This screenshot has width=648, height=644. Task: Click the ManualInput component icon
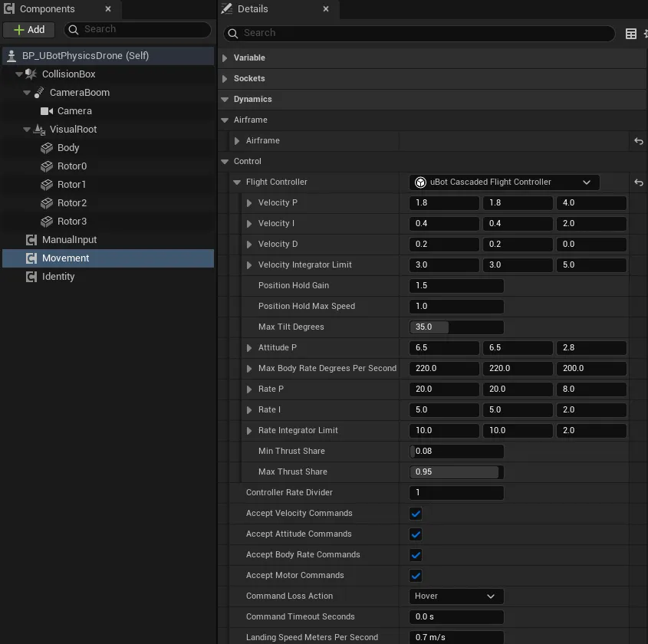click(31, 240)
